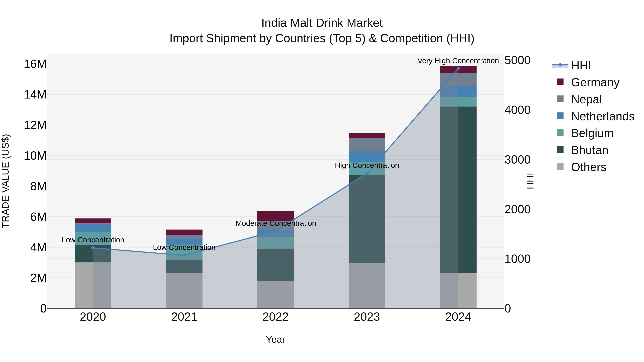Select the 2024 HHI data point
This screenshot has width=644, height=362.
pos(458,68)
